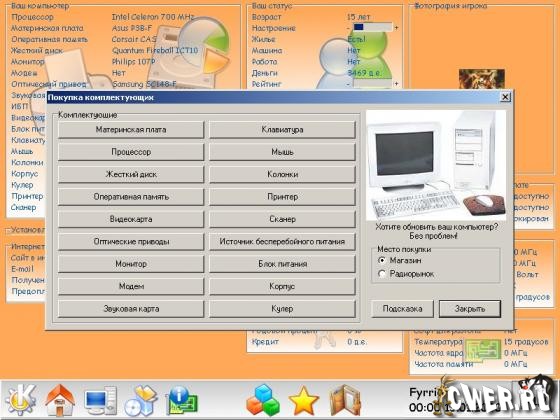This screenshot has height=420, width=560.
Task: Click the Материнская плата label in Ваш компьютер
Action: pos(47,28)
